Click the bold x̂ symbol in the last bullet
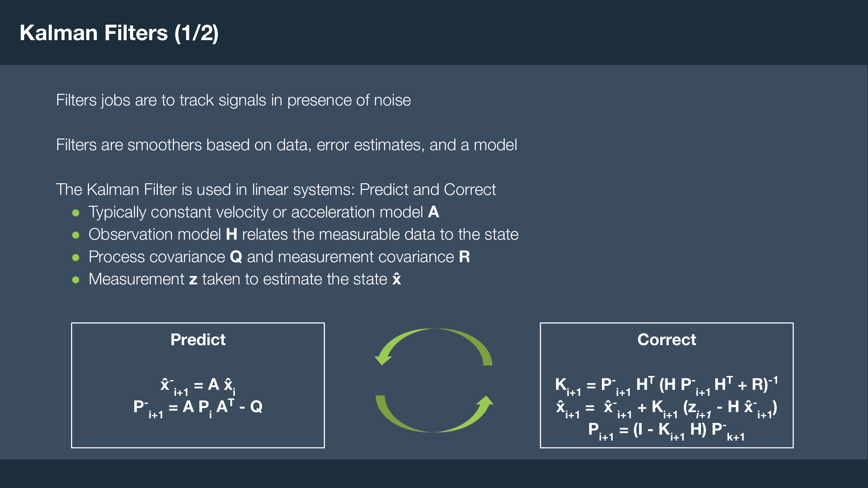 (397, 278)
